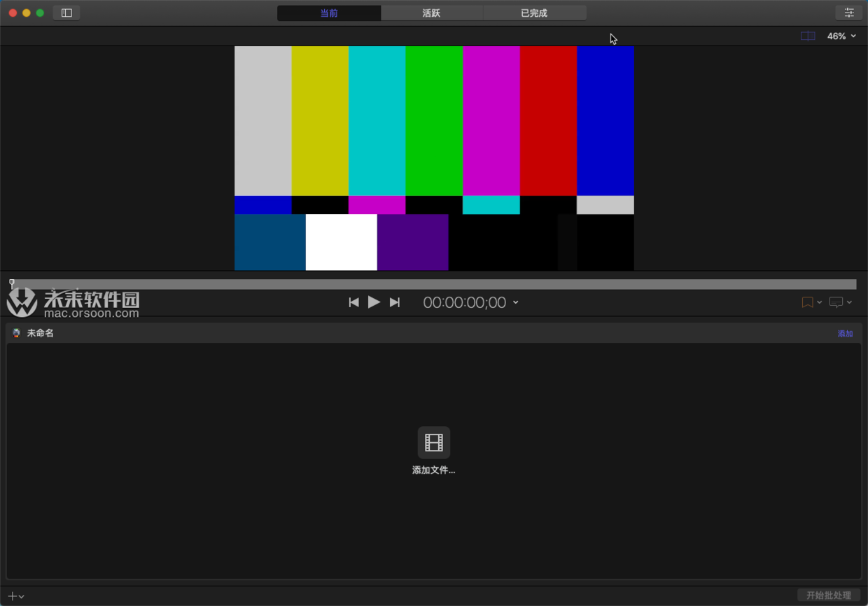Click the 添加 link in batch header
The height and width of the screenshot is (606, 868).
845,334
